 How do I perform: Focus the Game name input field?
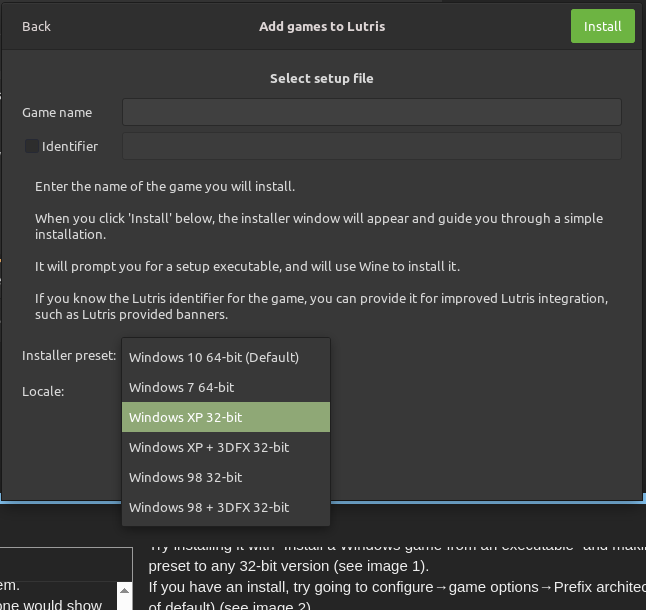click(372, 112)
